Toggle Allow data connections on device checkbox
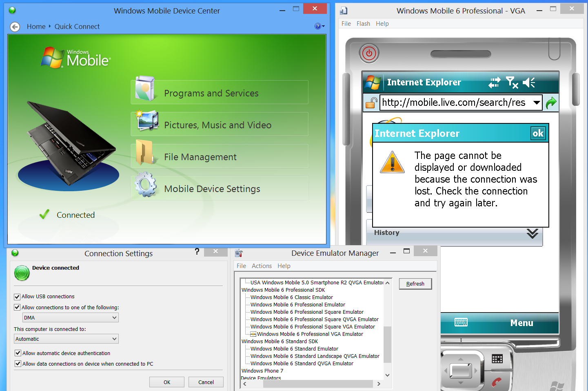This screenshot has height=391, width=588. click(18, 364)
